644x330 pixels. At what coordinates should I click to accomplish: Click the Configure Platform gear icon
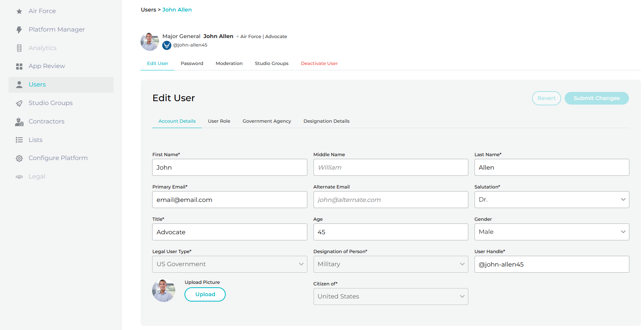19,158
